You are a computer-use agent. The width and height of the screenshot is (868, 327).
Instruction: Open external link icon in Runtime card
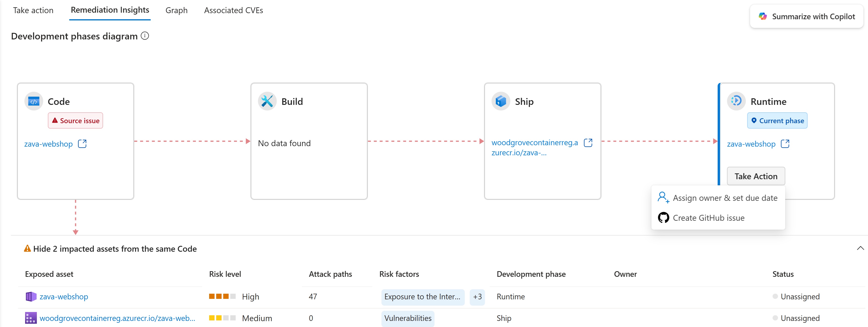click(785, 144)
